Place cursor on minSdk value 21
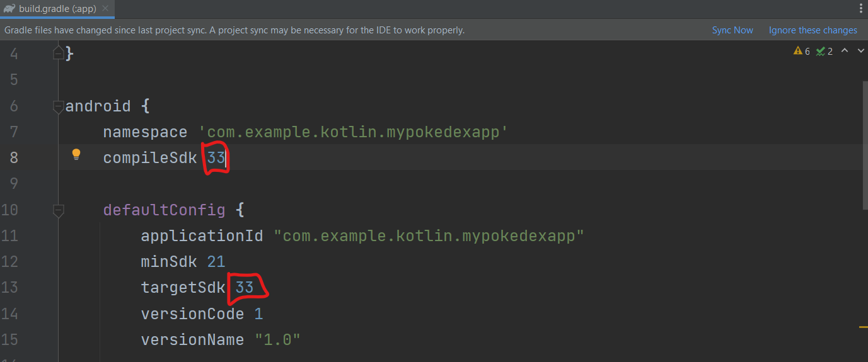 click(216, 262)
